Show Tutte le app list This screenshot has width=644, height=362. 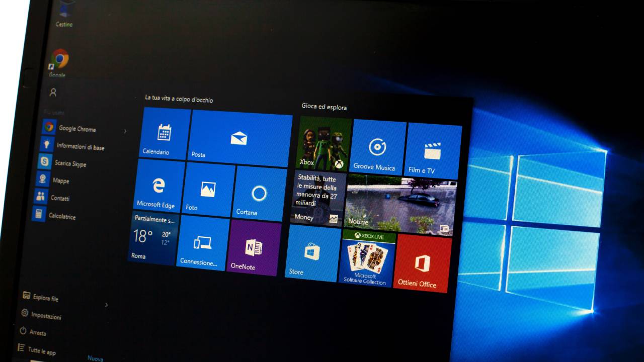pos(36,349)
